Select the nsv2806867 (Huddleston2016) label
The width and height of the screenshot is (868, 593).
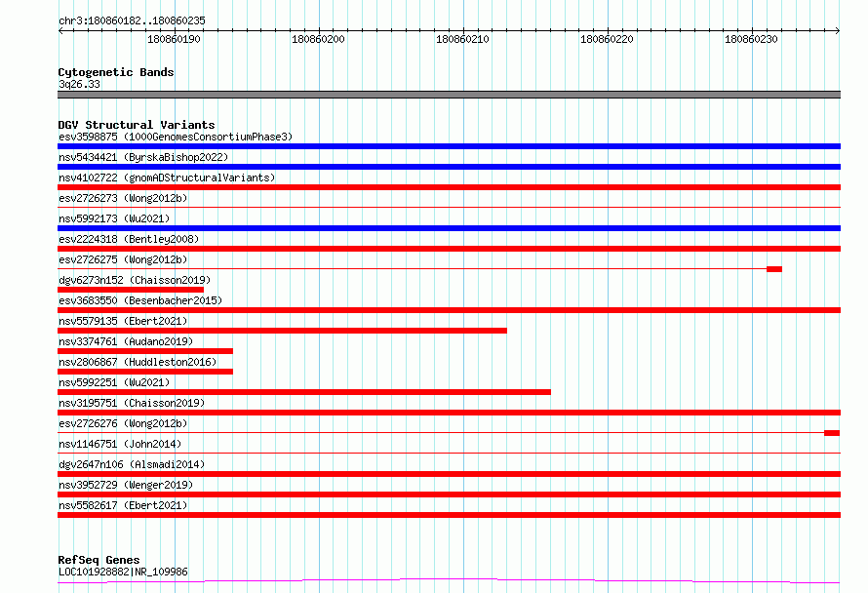click(x=138, y=362)
